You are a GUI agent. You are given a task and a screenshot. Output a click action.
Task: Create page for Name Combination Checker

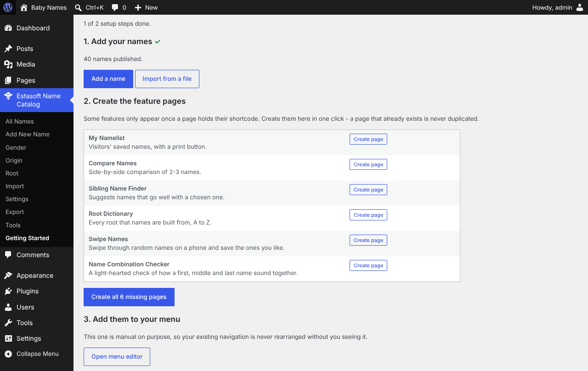(x=368, y=265)
